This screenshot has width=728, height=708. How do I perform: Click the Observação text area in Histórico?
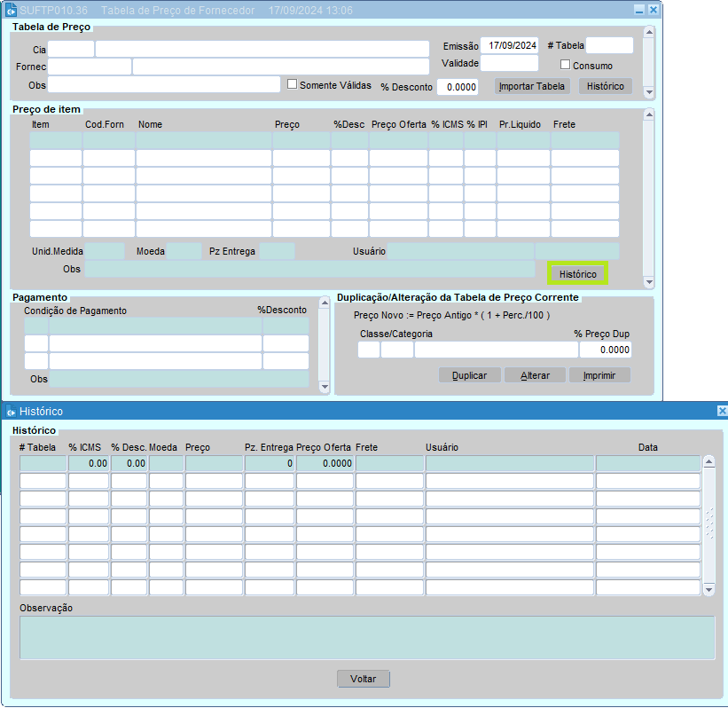coord(367,638)
